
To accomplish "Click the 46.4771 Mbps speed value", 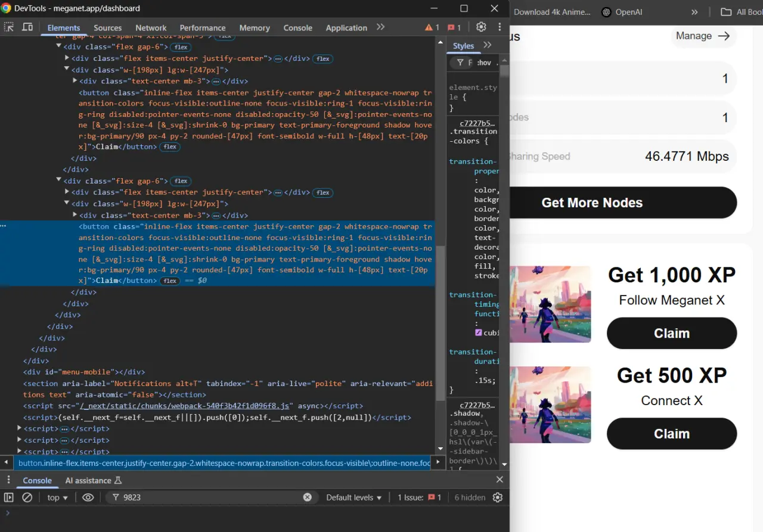I will click(x=687, y=156).
